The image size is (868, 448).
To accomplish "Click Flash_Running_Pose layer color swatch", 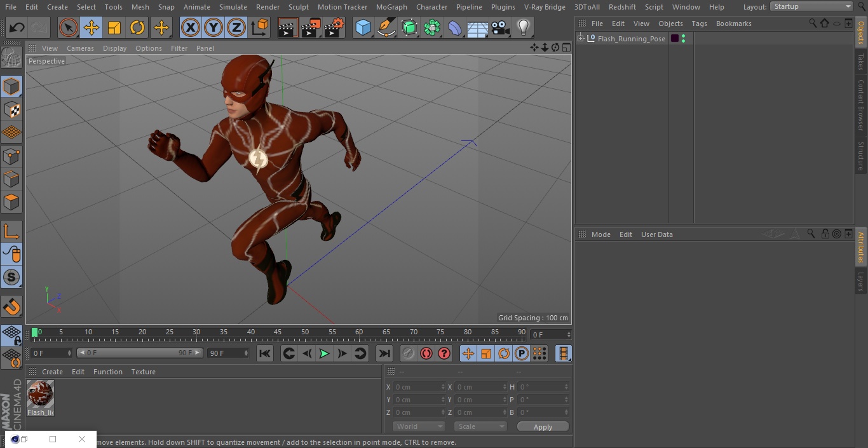I will [675, 39].
